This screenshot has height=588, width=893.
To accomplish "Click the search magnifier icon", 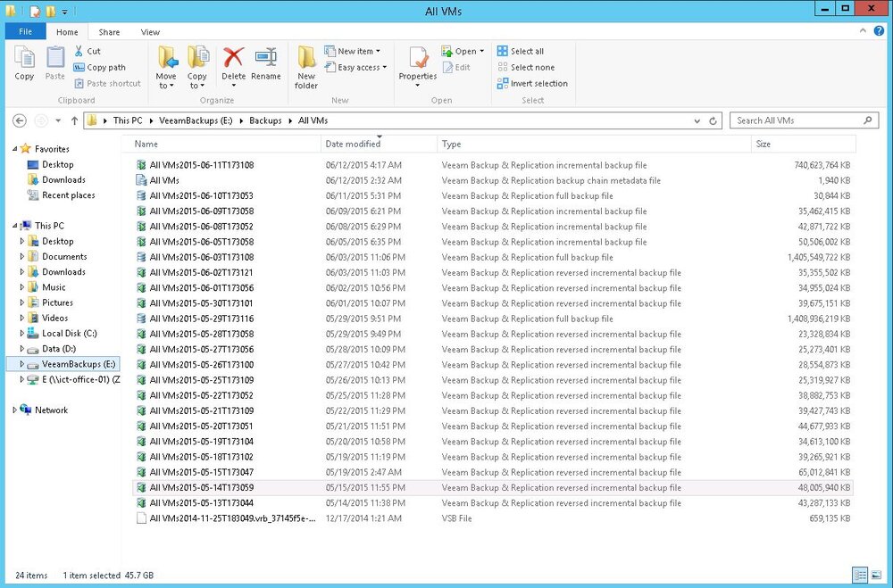I will [x=867, y=120].
